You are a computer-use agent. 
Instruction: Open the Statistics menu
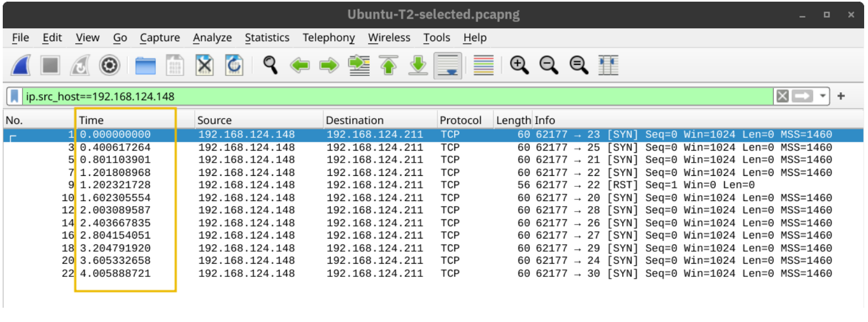point(267,37)
